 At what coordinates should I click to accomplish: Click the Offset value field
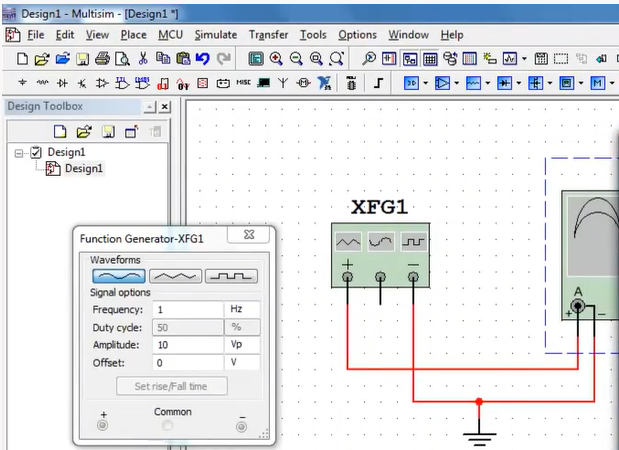coord(188,363)
